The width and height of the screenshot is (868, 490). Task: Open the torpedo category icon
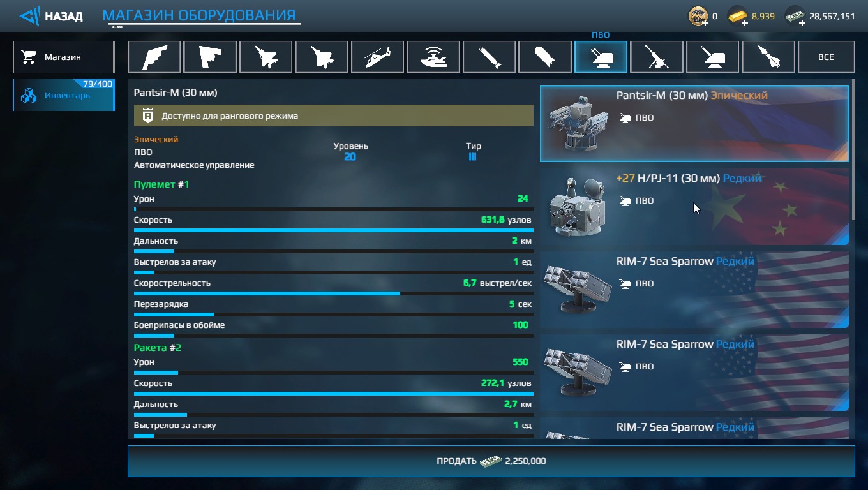point(489,57)
